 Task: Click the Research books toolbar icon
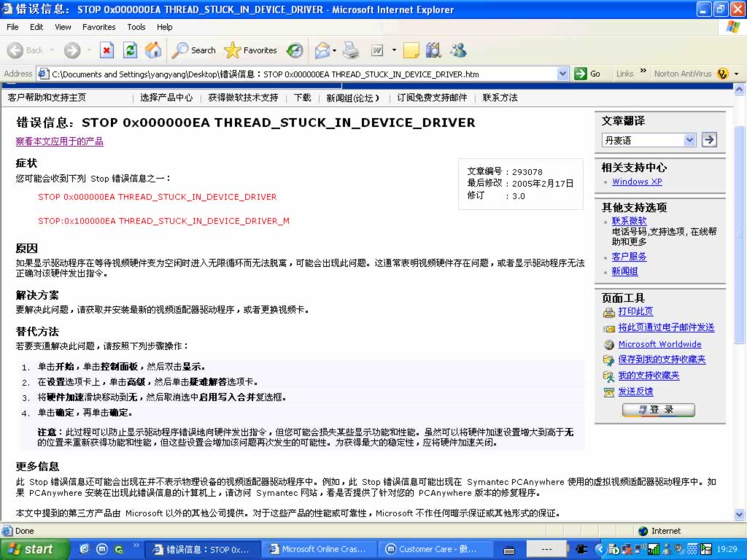click(433, 50)
